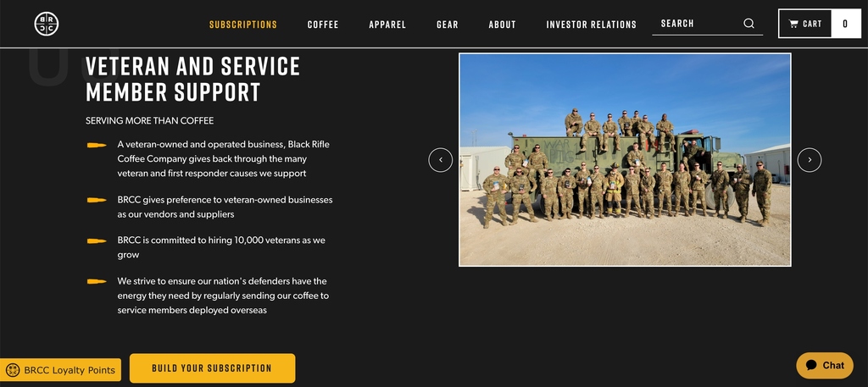Image resolution: width=868 pixels, height=387 pixels.
Task: Open the About menu
Action: tap(502, 25)
